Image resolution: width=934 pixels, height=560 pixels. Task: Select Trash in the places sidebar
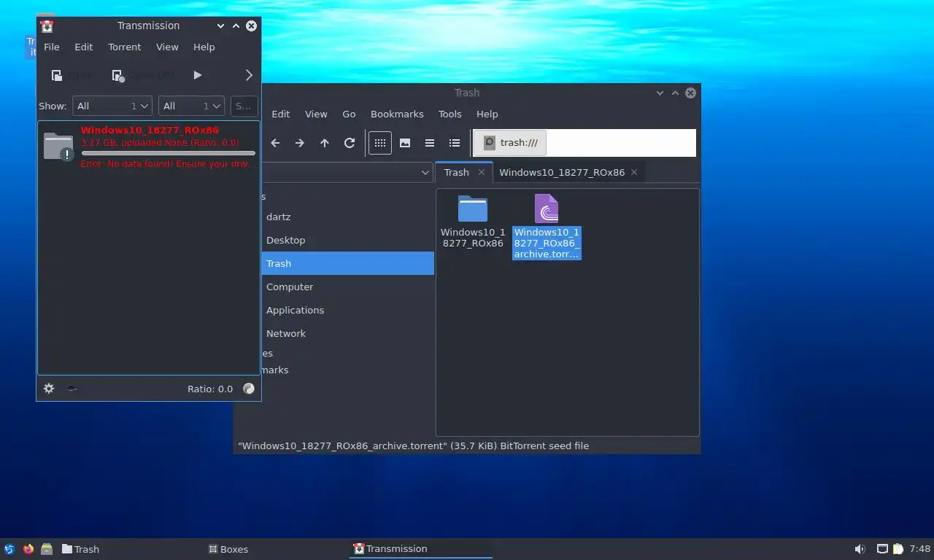(x=348, y=263)
